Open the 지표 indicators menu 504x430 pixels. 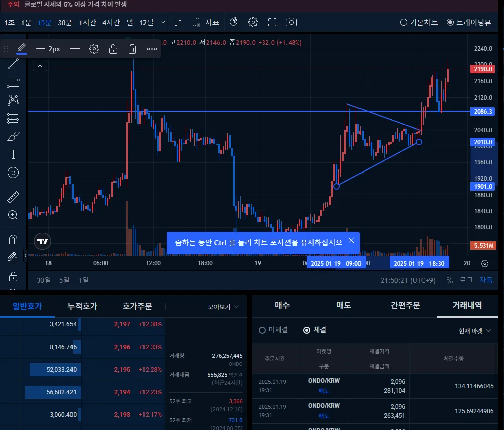206,22
